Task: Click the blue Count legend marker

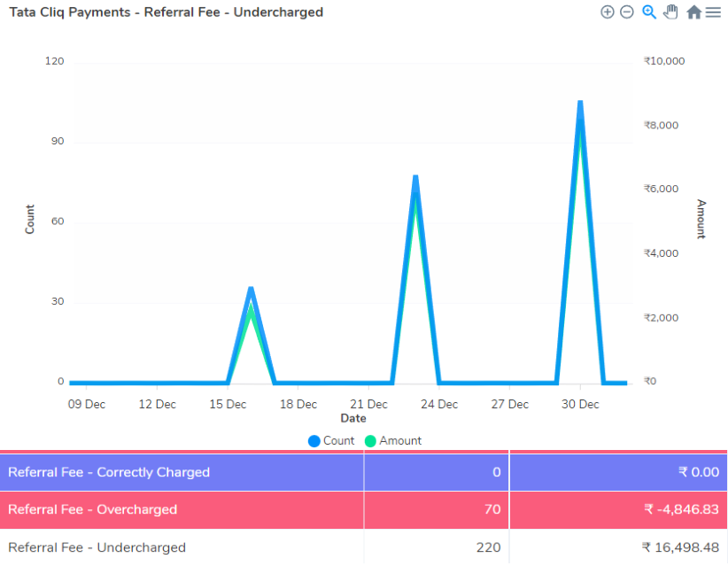Action: click(314, 441)
